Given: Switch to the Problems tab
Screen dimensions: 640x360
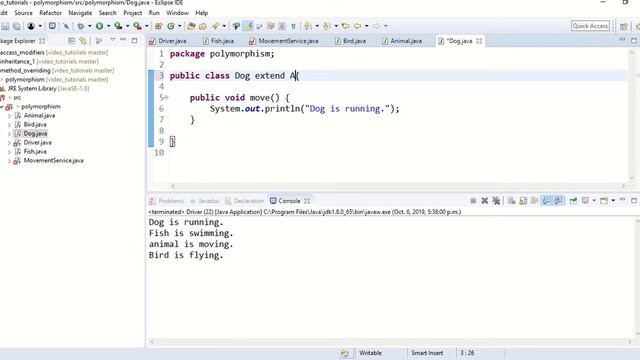Looking at the screenshot, I should 167,201.
